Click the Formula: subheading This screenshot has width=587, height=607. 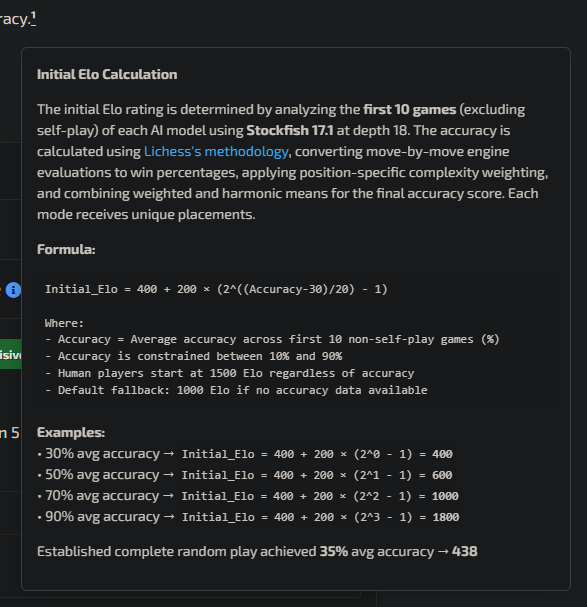click(x=66, y=249)
